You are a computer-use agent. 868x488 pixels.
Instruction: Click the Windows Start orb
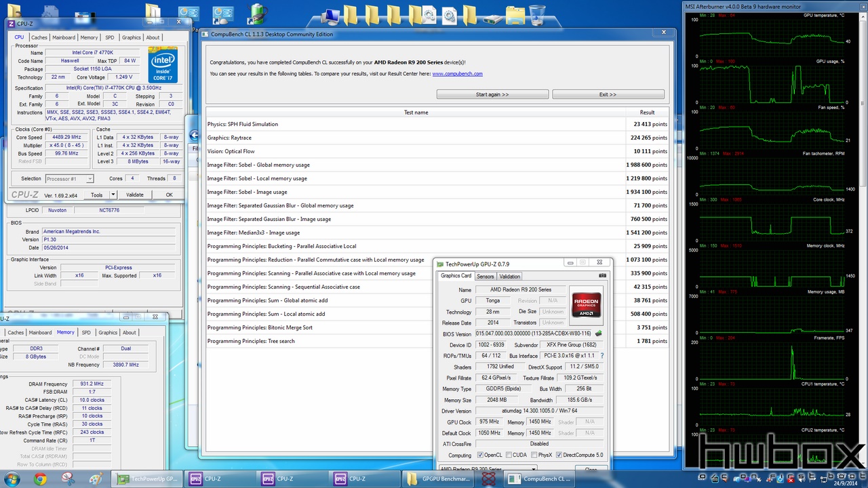point(14,479)
